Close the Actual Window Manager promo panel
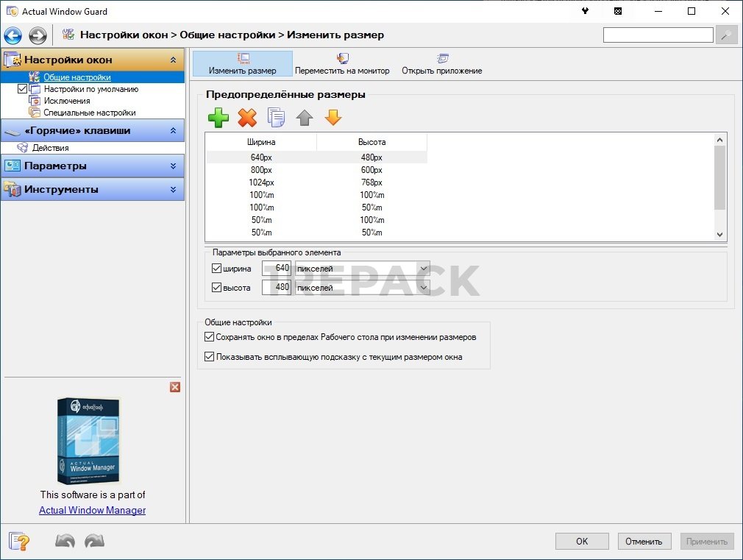Screen dimensions: 743x560 click(x=175, y=387)
